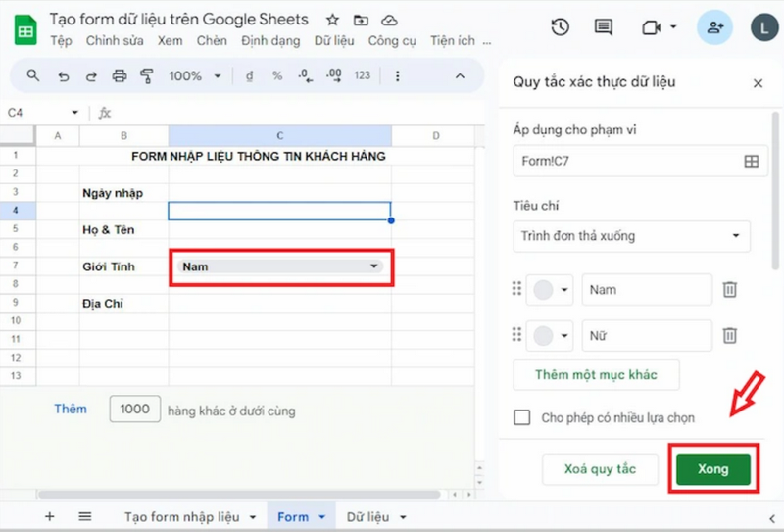Click the print icon in toolbar
Viewport: 784px width, 532px height.
tap(120, 75)
